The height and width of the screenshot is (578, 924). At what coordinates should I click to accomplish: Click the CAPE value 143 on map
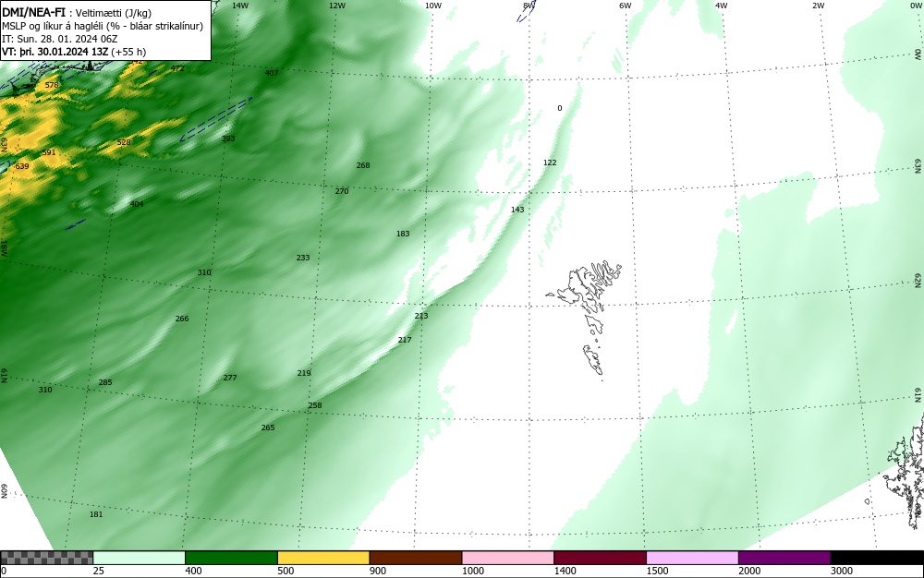pyautogui.click(x=517, y=211)
